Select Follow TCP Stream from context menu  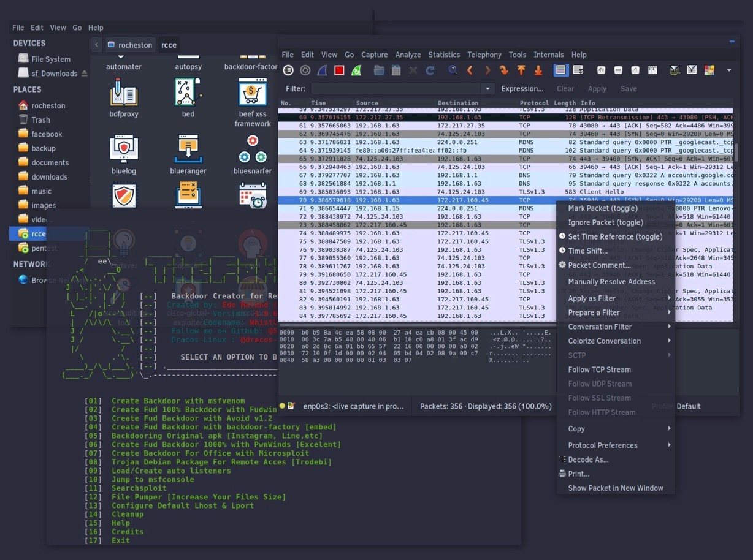pyautogui.click(x=616, y=369)
